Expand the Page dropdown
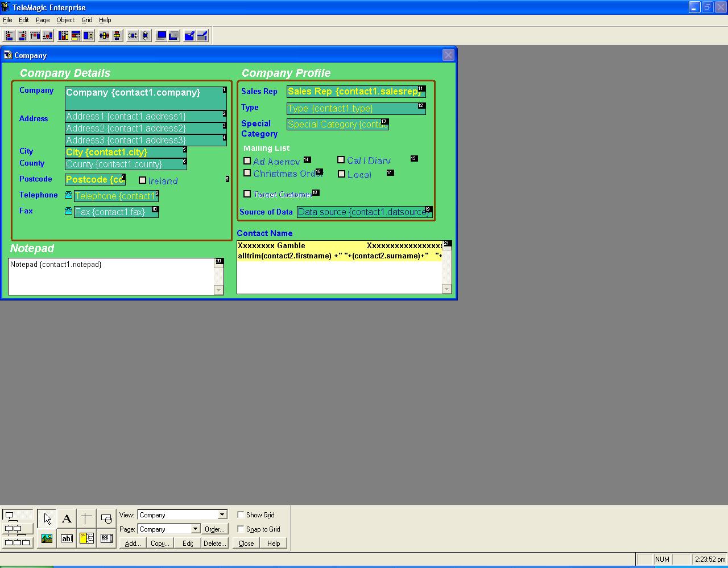 [195, 529]
